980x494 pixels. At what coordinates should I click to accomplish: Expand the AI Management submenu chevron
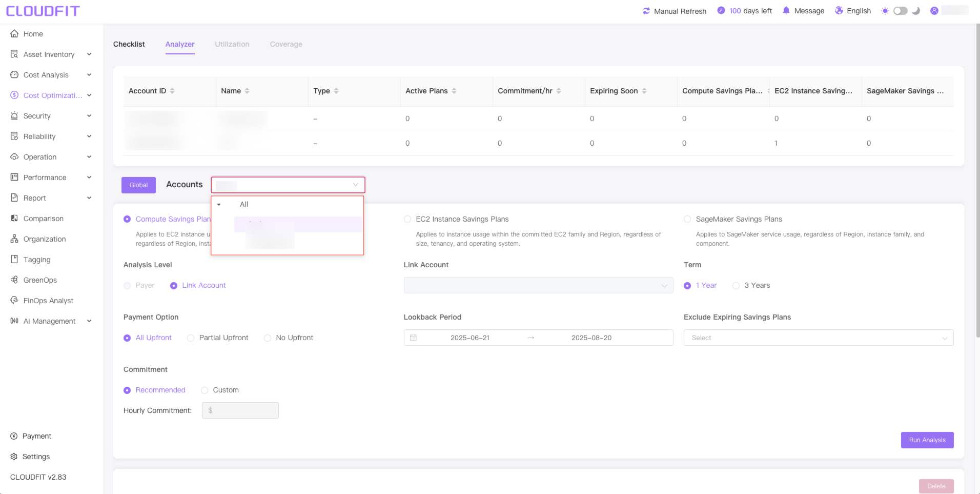click(x=89, y=321)
